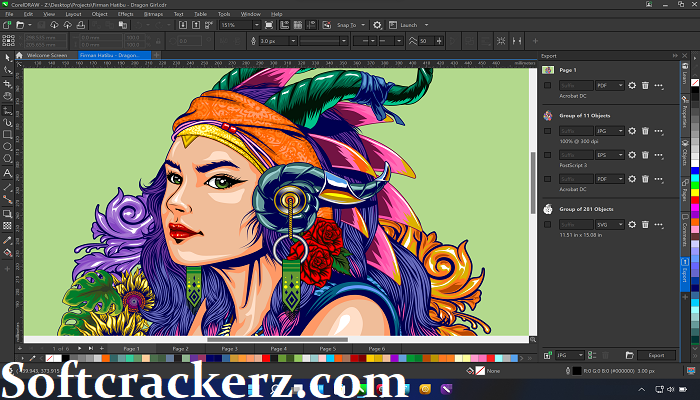Select the Pan hand tool
Image resolution: width=700 pixels, height=400 pixels.
8,96
